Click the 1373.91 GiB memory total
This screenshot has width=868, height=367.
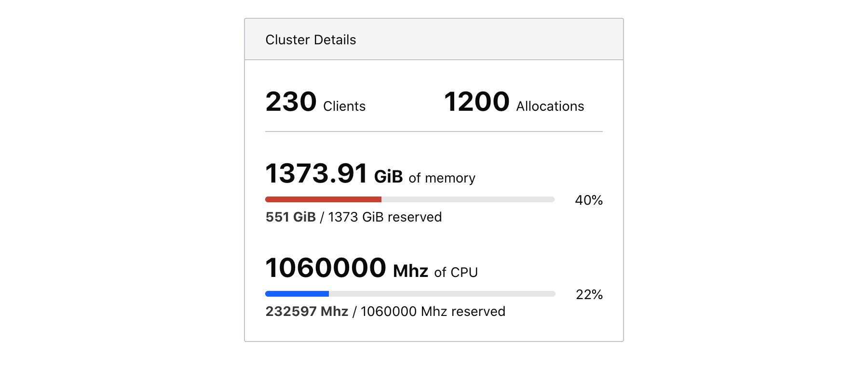coord(334,173)
